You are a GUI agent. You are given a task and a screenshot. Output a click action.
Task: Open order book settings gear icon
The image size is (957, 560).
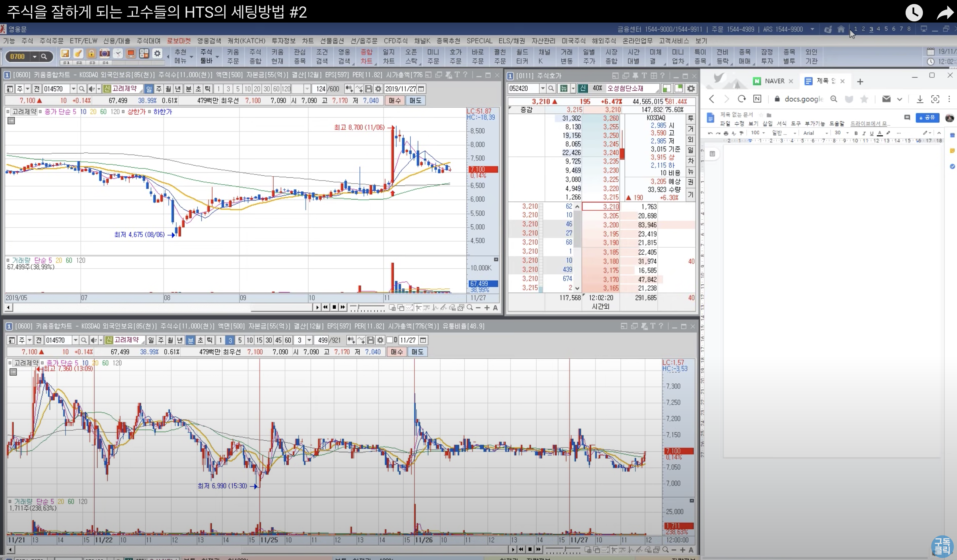[691, 88]
